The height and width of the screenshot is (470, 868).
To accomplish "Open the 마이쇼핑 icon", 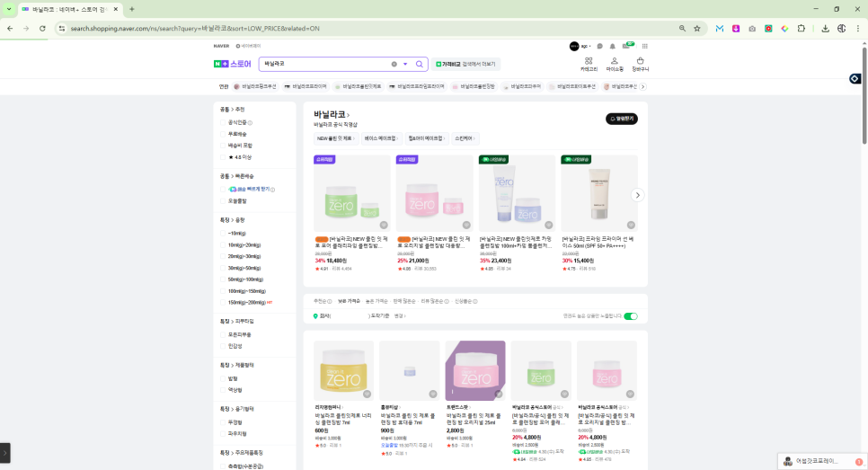I will [x=615, y=64].
